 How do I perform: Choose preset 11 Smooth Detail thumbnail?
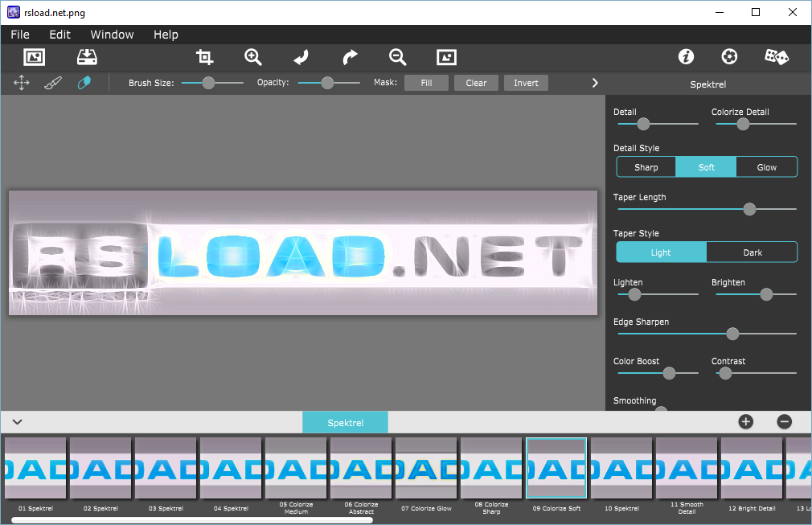[687, 468]
